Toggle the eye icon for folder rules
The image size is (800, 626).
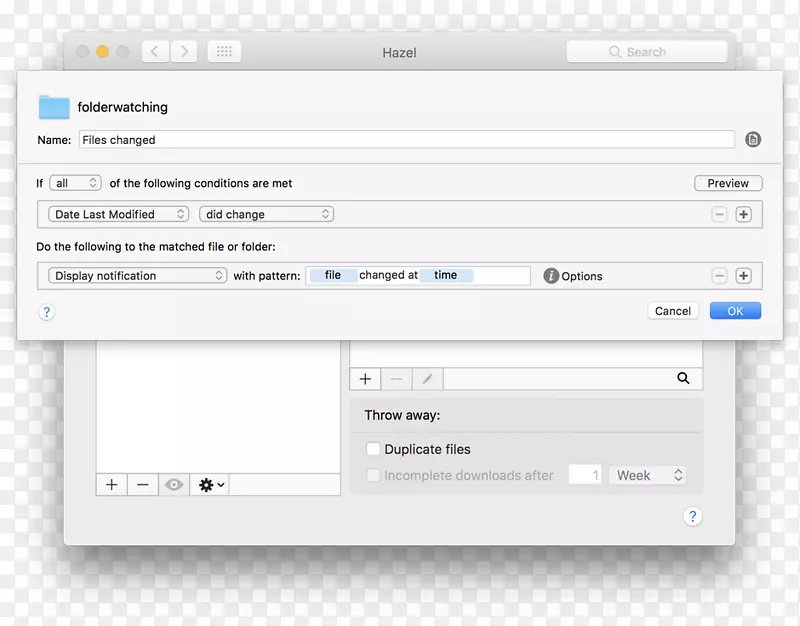coord(174,485)
